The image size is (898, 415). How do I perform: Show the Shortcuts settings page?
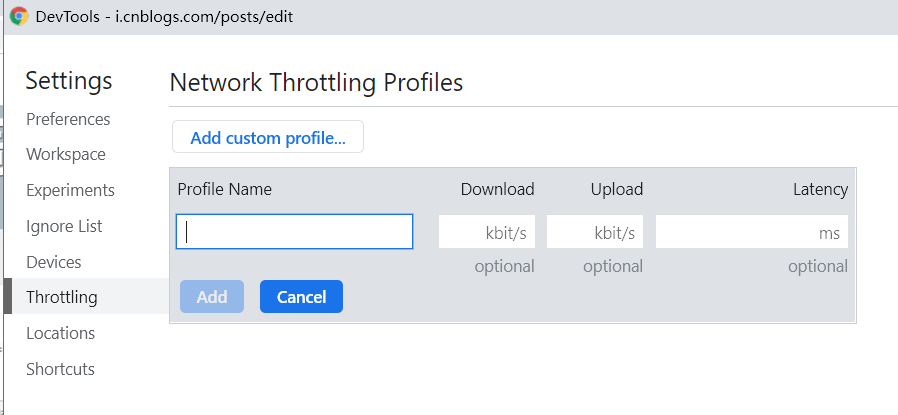pyautogui.click(x=60, y=369)
